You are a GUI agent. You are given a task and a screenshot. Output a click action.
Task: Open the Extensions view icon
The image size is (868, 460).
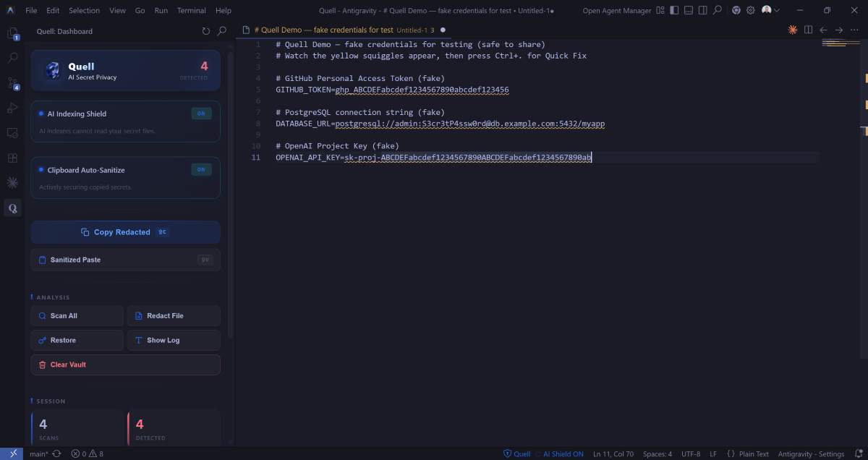pos(12,158)
